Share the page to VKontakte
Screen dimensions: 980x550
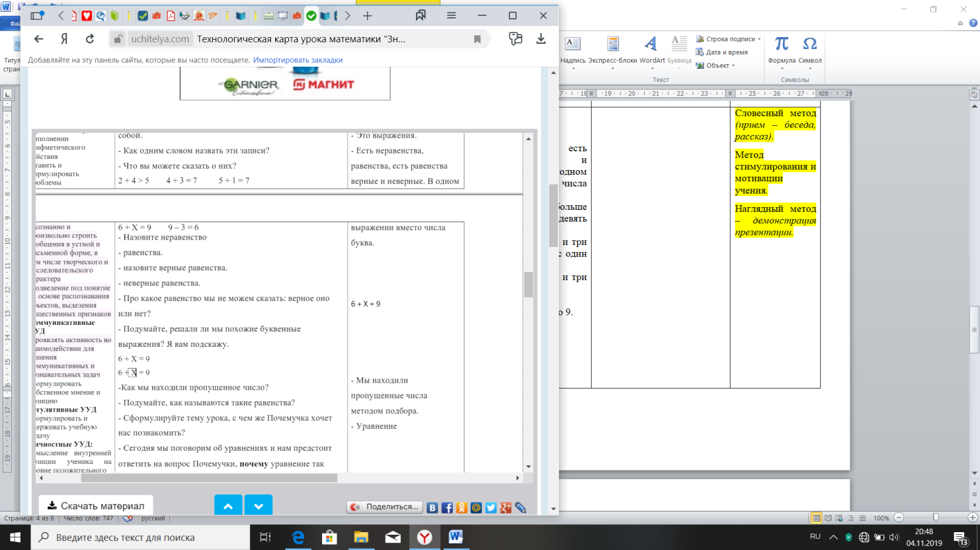pyautogui.click(x=432, y=508)
